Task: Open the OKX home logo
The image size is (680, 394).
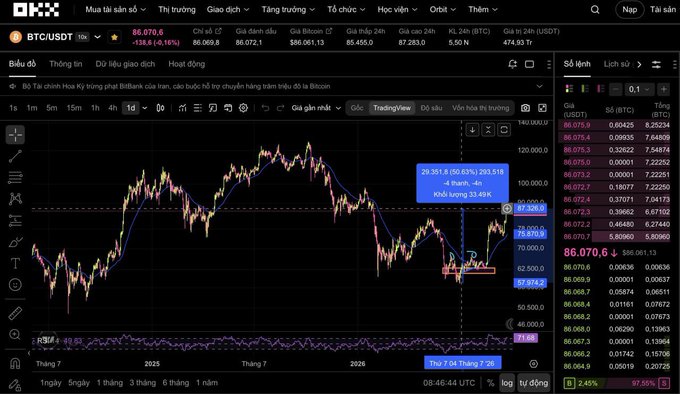Action: (x=36, y=9)
